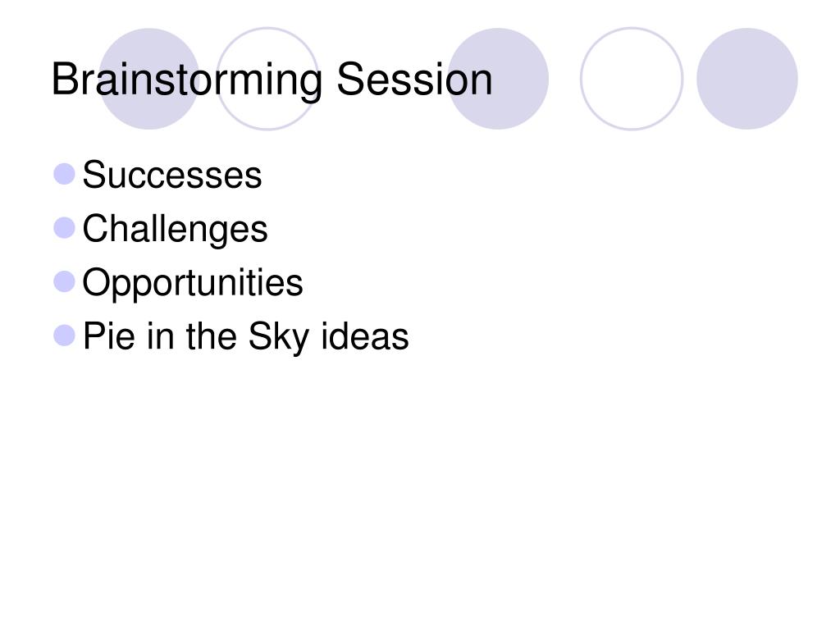Viewport: 840px width, 630px height.
Task: Click the word Pie in last bullet
Action: 109,336
